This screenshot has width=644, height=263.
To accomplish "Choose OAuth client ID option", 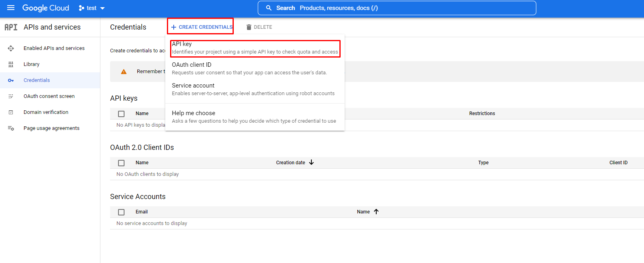I will point(255,69).
